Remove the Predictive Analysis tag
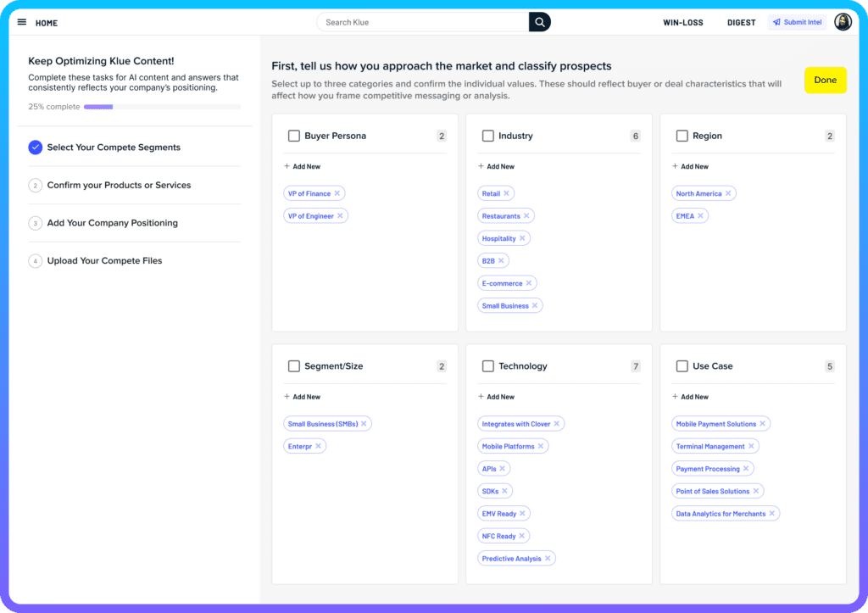 548,559
